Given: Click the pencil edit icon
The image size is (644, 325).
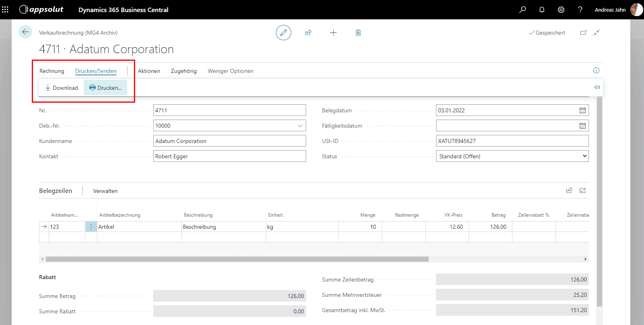Looking at the screenshot, I should pos(283,33).
